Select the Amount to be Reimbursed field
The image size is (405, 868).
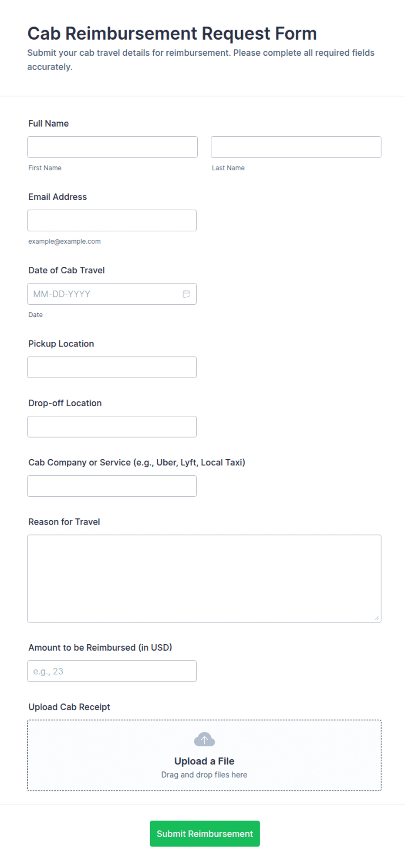(x=112, y=671)
